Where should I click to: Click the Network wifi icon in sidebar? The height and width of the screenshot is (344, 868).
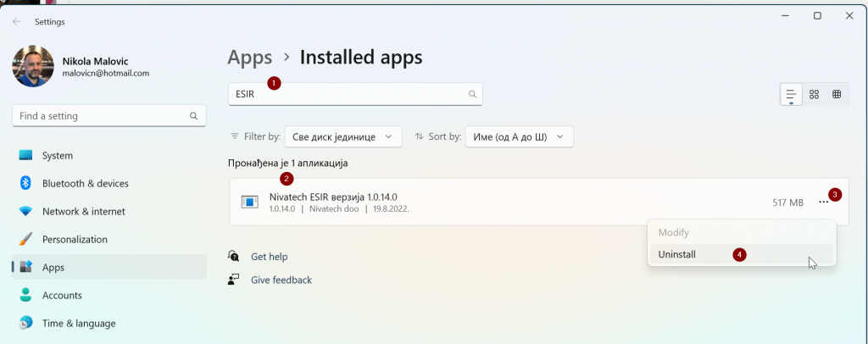click(x=25, y=211)
